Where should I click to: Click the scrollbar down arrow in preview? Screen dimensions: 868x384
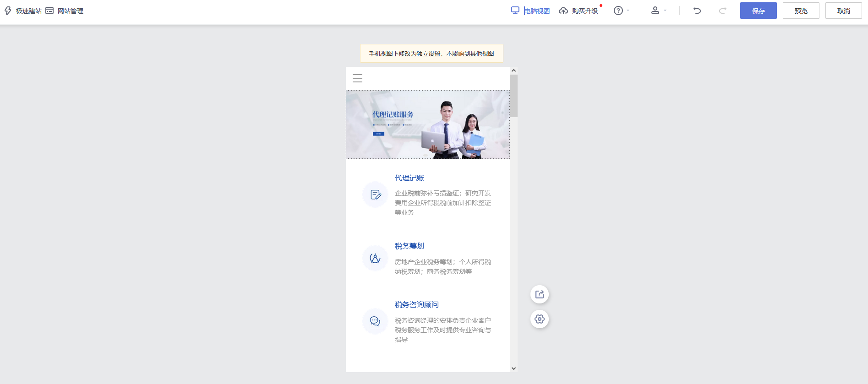pos(513,368)
